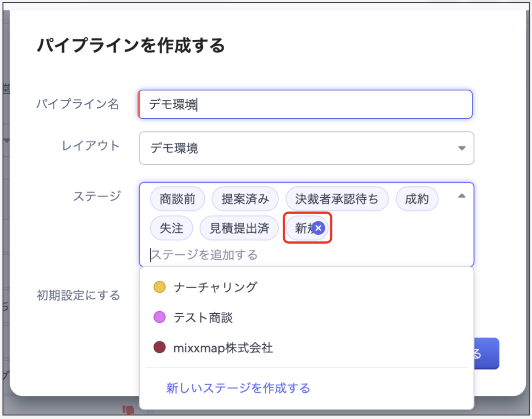This screenshot has height=419, width=532.
Task: Open the レイアウト dropdown arrow
Action: pos(462,148)
